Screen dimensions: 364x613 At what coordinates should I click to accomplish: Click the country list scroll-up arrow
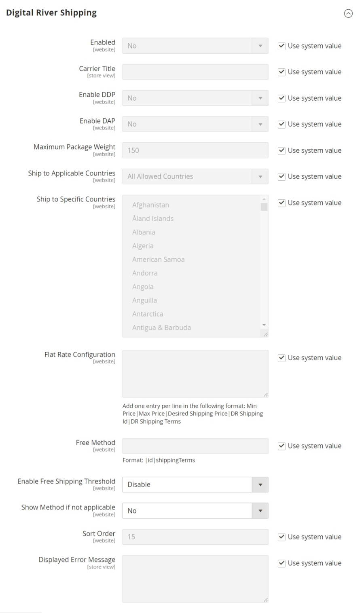point(264,199)
